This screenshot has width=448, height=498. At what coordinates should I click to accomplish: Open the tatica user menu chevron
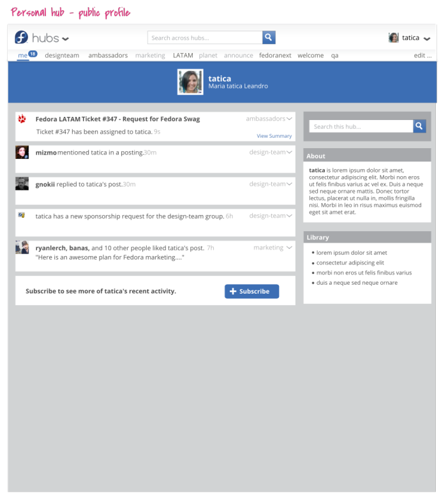[427, 39]
